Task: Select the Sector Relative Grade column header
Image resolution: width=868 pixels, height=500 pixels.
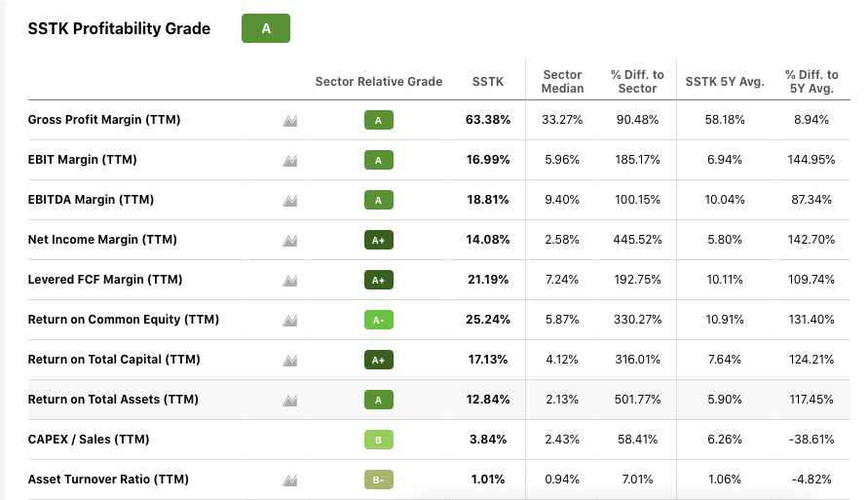Action: 379,82
